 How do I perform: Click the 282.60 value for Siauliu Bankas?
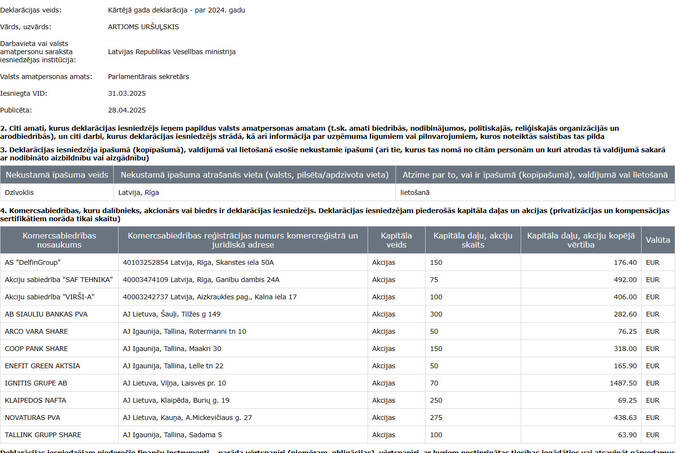tap(625, 314)
